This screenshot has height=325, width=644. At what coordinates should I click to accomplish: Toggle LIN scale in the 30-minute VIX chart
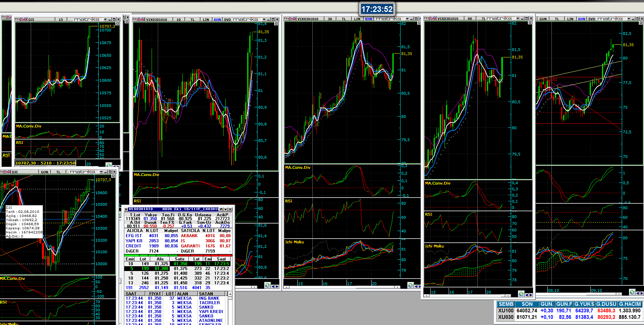357,19
